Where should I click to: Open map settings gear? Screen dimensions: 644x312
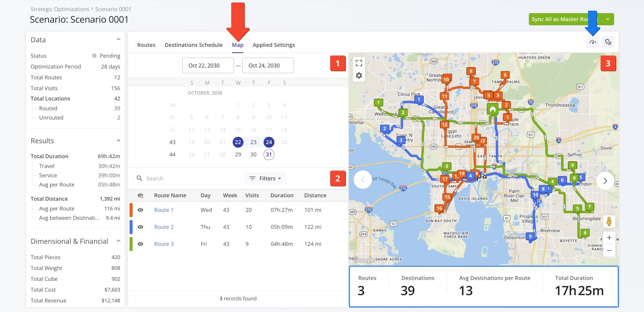(359, 75)
